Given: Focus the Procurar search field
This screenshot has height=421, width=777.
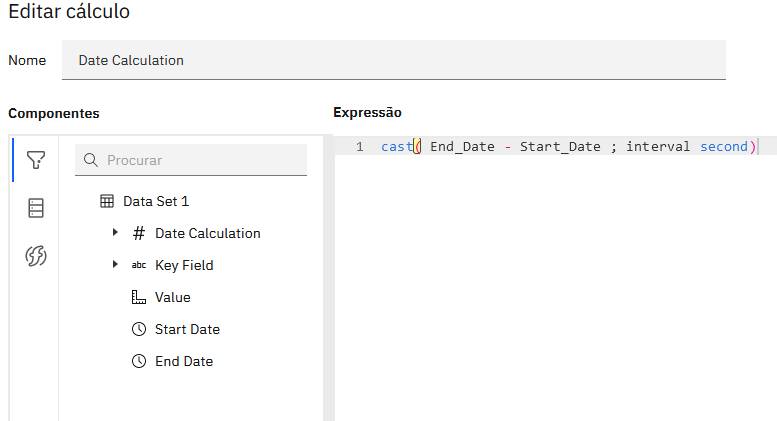Looking at the screenshot, I should point(200,160).
